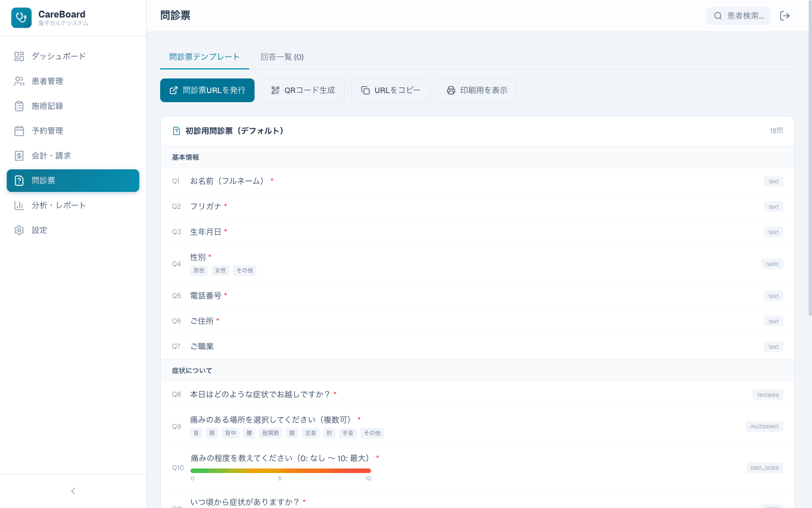Open 施術記録 using its clipboard icon
The height and width of the screenshot is (508, 812).
point(19,106)
